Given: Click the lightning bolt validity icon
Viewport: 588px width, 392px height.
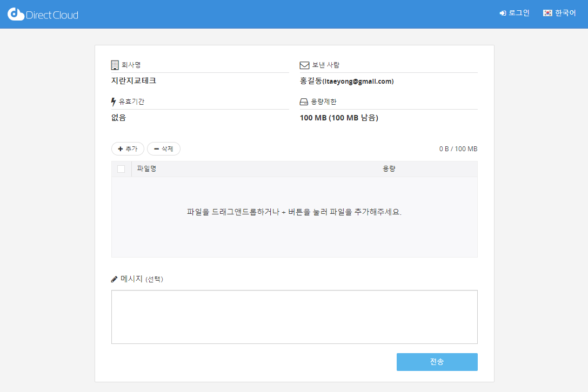Looking at the screenshot, I should pyautogui.click(x=113, y=102).
